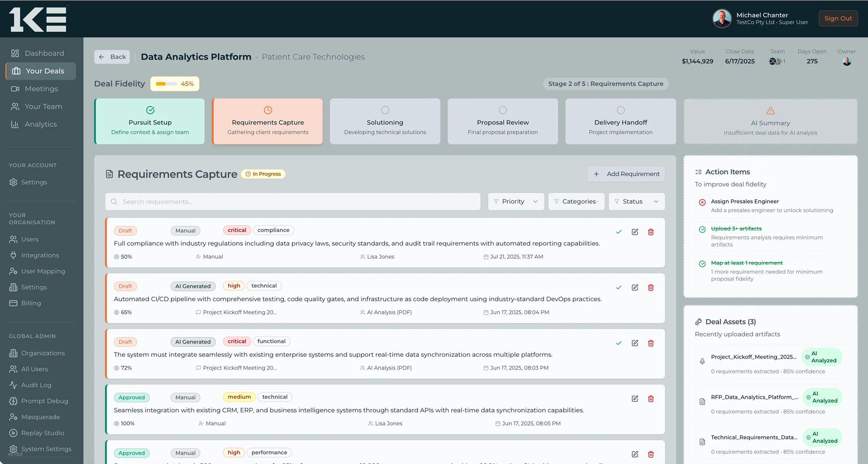Click the search magnifier icon

click(114, 201)
